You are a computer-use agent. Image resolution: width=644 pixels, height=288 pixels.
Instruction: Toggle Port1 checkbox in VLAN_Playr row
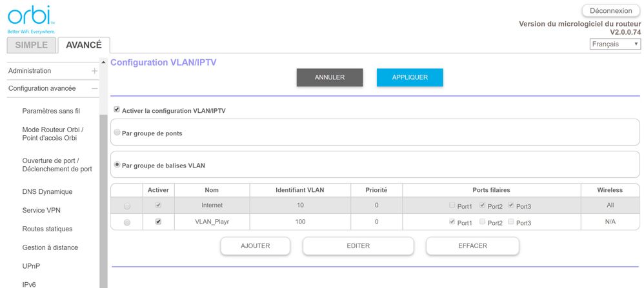(452, 222)
